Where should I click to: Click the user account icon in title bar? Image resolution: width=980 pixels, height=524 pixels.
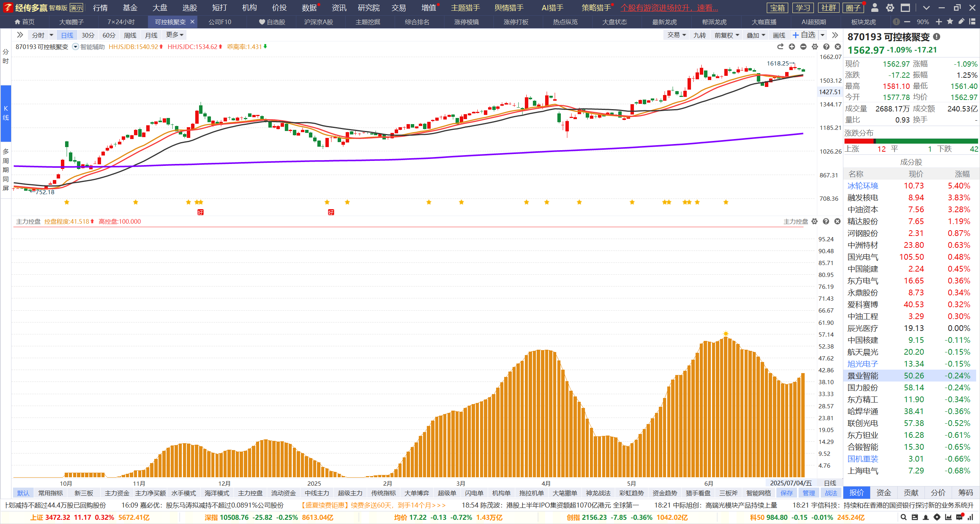pos(875,8)
